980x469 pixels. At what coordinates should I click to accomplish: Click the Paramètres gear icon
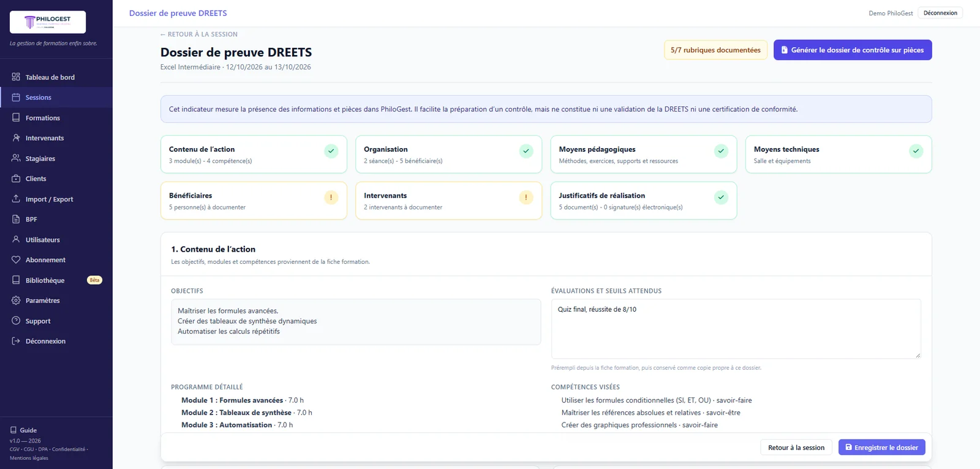coord(16,301)
